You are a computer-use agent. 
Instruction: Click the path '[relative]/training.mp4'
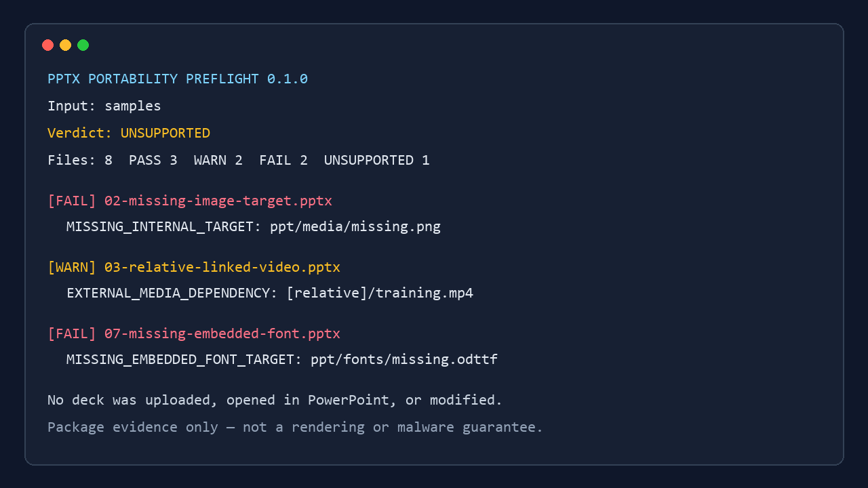pos(380,293)
